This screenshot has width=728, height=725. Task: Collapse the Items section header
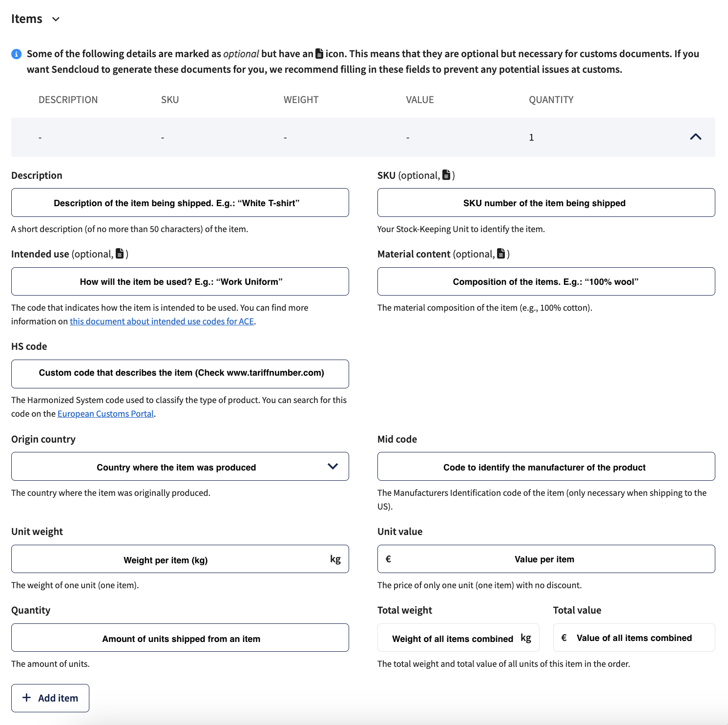pos(55,19)
